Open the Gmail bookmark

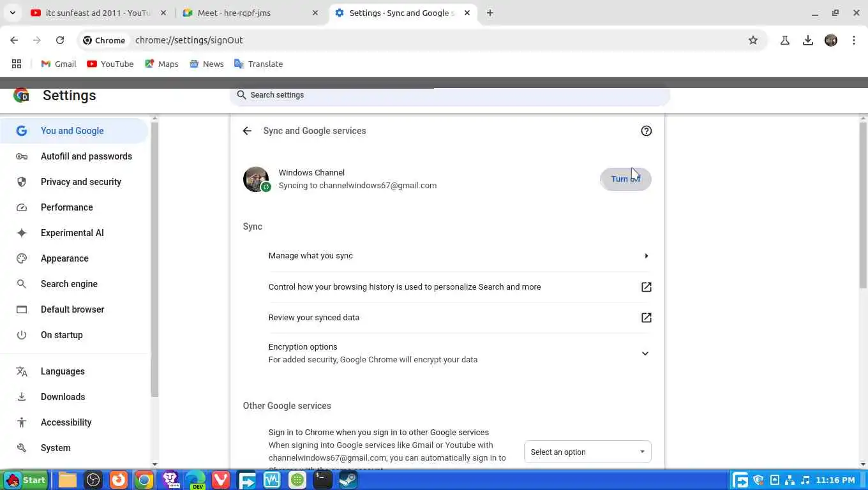pyautogui.click(x=59, y=64)
